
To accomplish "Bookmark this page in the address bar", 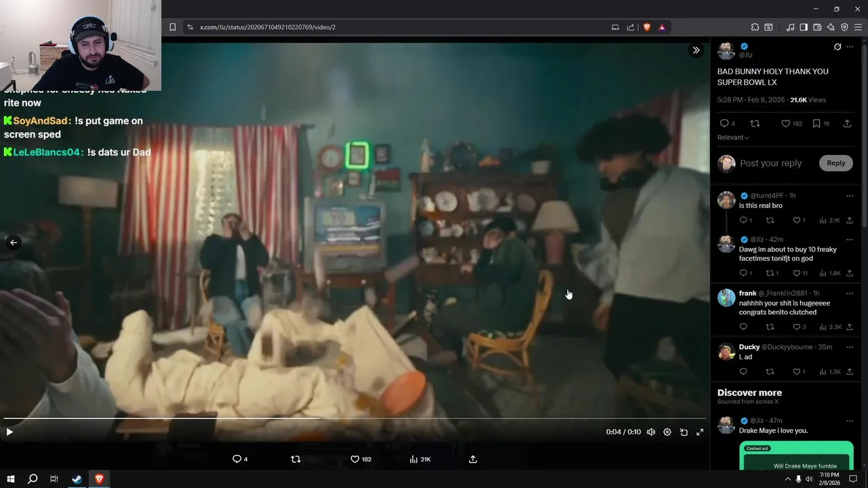I will click(x=172, y=27).
